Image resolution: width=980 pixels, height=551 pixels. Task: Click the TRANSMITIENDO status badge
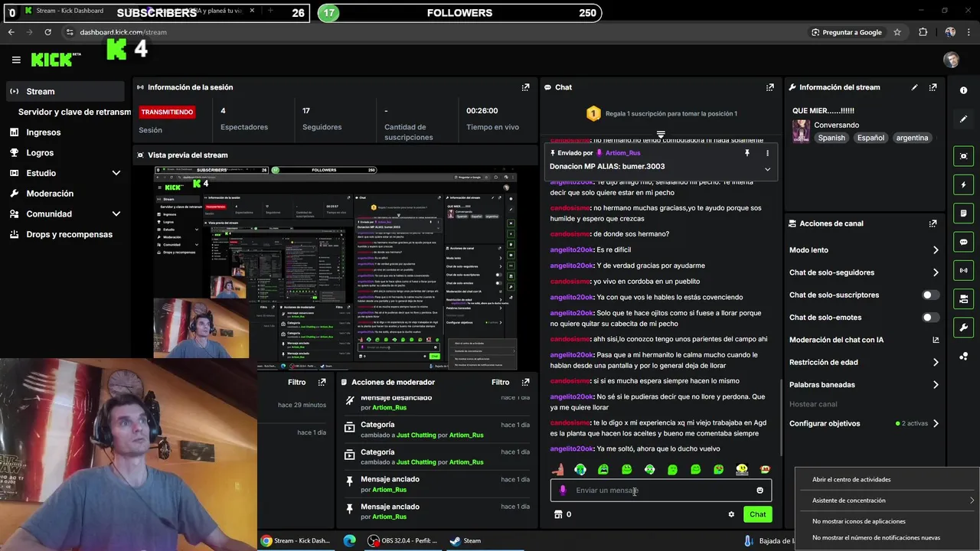(167, 112)
